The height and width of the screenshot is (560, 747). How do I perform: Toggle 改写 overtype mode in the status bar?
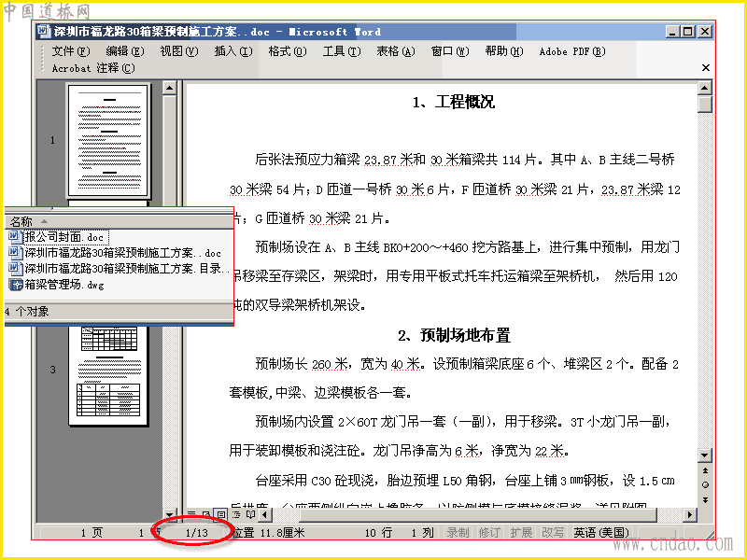click(x=553, y=532)
